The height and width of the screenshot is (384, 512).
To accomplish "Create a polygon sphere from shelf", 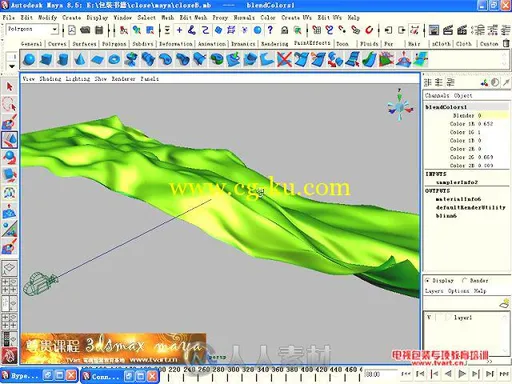I will click(x=29, y=60).
